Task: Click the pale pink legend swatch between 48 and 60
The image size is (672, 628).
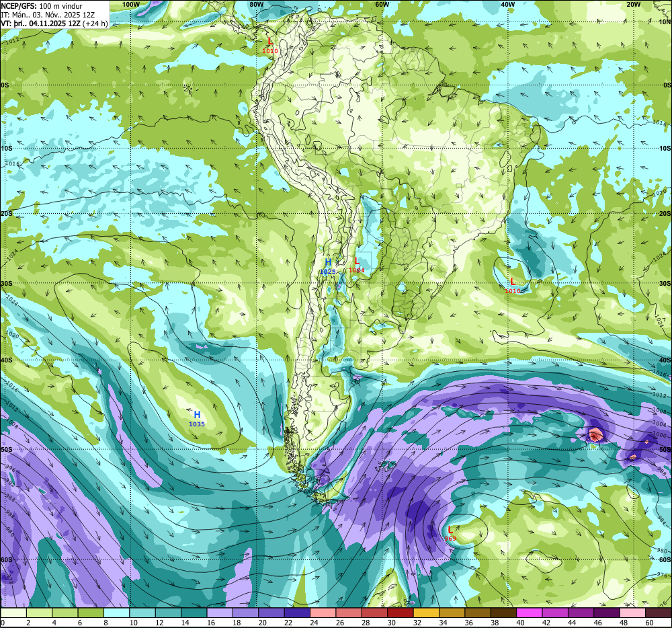Action: [x=632, y=613]
